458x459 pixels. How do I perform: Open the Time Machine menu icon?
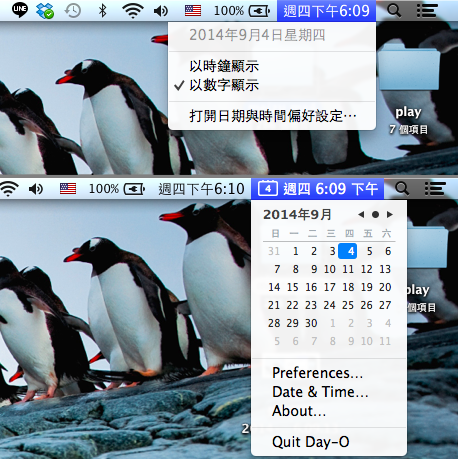tap(72, 11)
